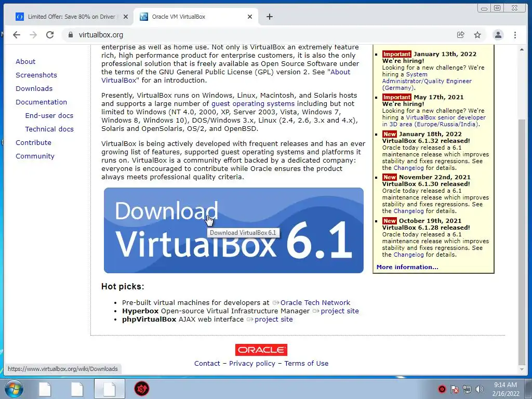Click the scrollbar down arrow

click(522, 369)
